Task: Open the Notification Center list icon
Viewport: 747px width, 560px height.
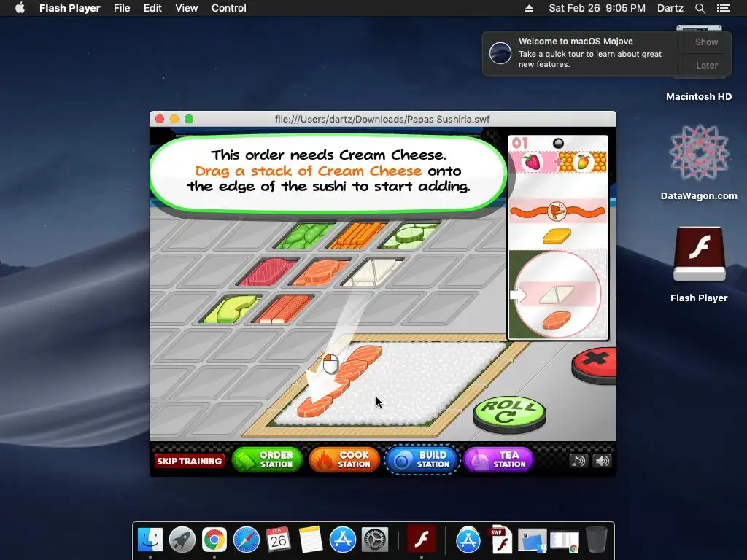Action: [x=724, y=8]
